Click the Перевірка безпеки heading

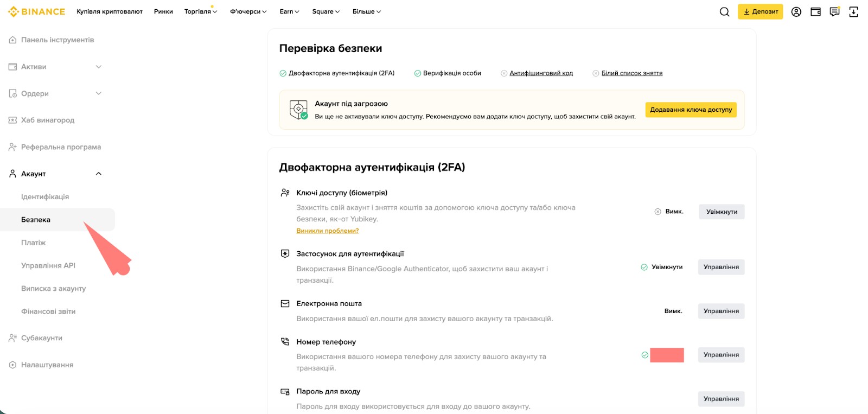[x=330, y=48]
